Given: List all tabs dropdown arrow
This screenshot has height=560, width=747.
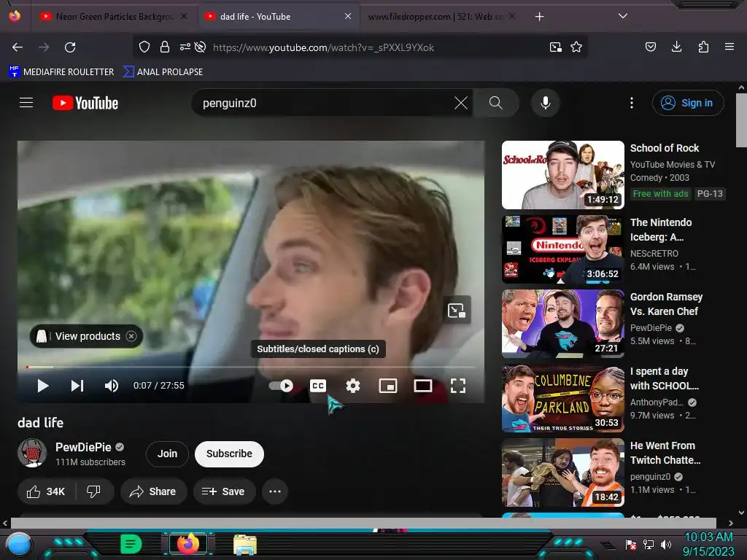Looking at the screenshot, I should [623, 16].
